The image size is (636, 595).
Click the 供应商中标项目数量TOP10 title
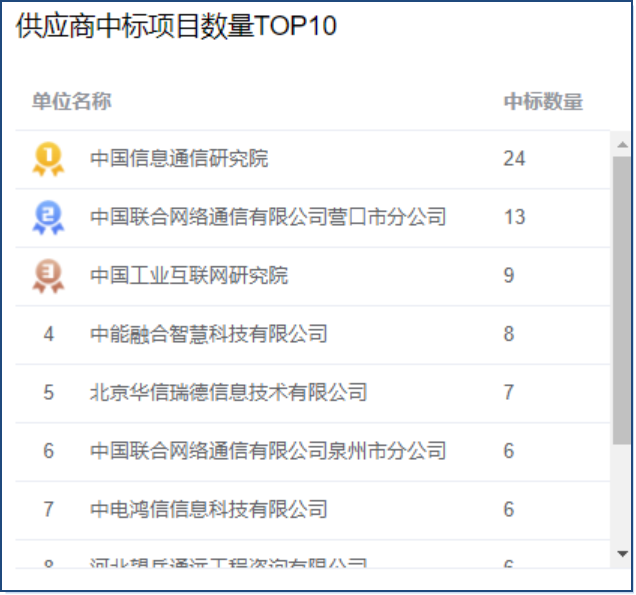(176, 26)
